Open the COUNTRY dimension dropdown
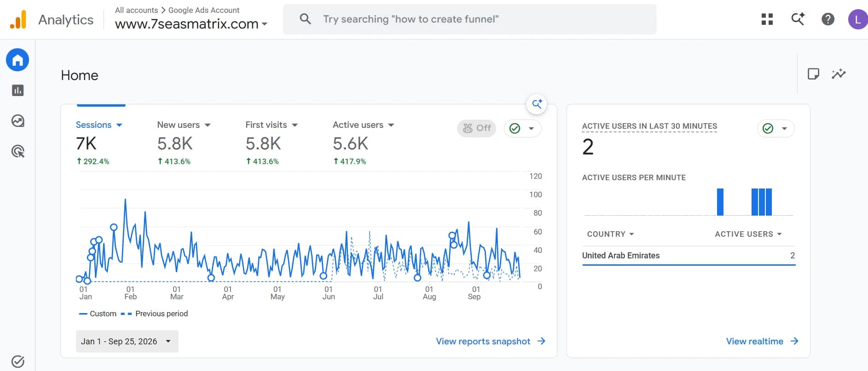Viewport: 868px width, 371px height. pyautogui.click(x=610, y=234)
